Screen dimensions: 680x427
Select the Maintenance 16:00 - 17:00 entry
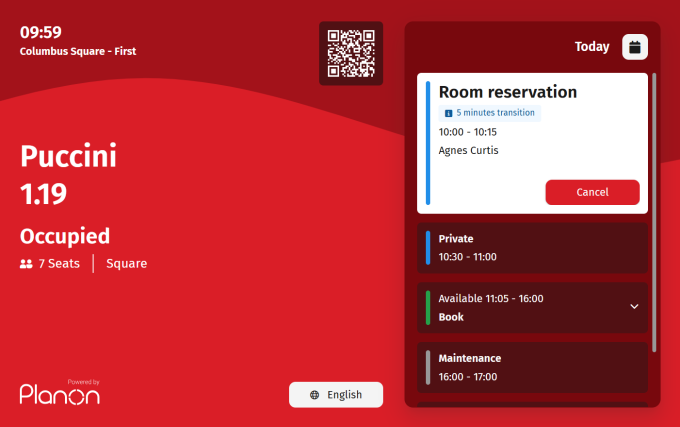click(x=532, y=367)
